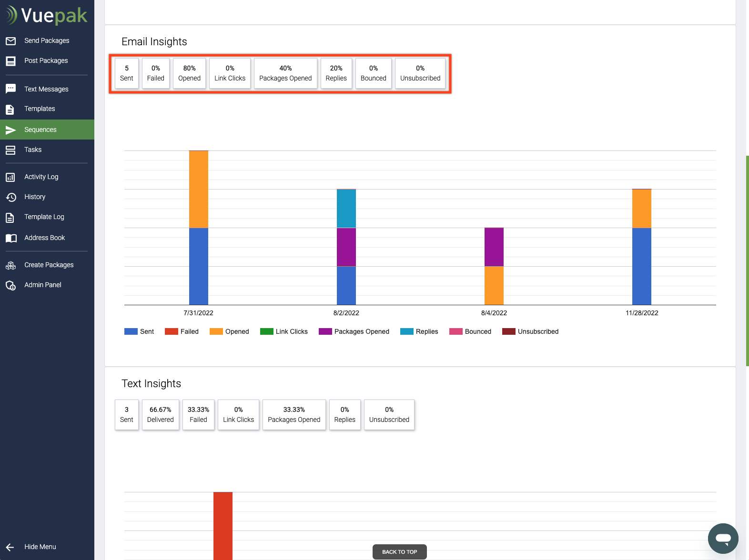Click the Sequences paper plane icon
This screenshot has height=560, width=749.
pyautogui.click(x=10, y=130)
